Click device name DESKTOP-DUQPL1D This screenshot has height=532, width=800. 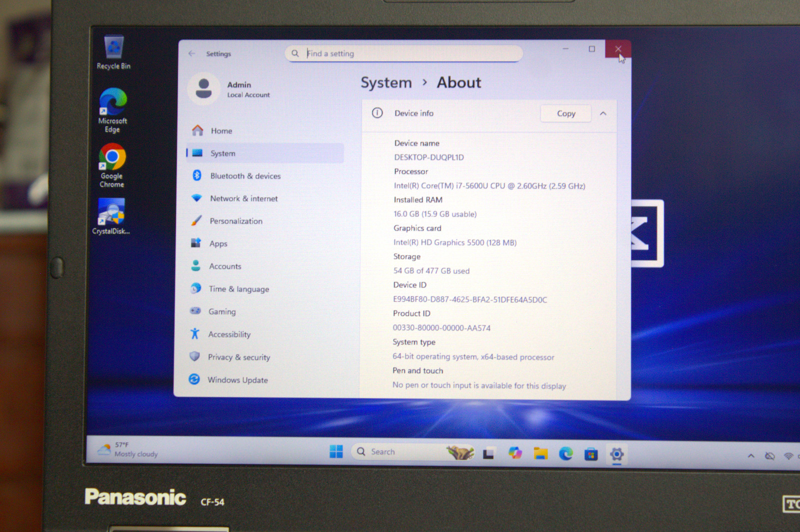(x=429, y=157)
